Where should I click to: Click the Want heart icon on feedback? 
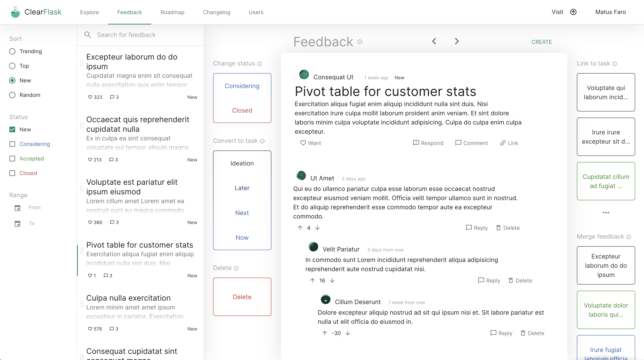coord(303,143)
